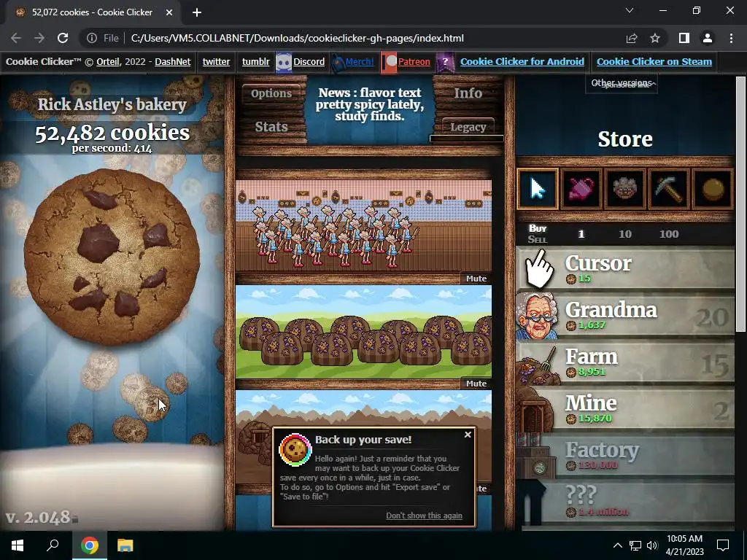Switch store mode to Buy
This screenshot has width=747, height=560.
538,228
